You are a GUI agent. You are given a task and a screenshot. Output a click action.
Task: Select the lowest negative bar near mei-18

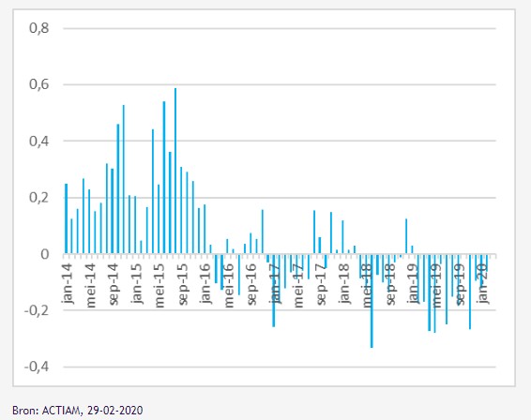[x=372, y=301]
